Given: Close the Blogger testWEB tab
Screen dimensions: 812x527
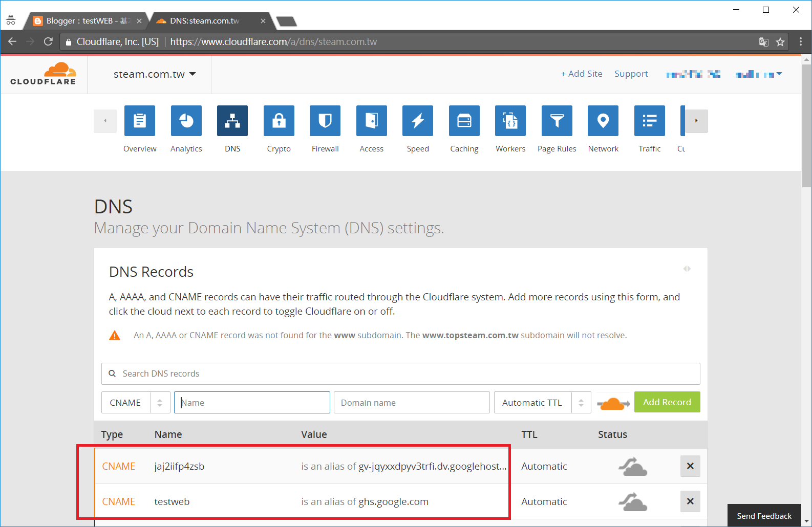Looking at the screenshot, I should 139,21.
